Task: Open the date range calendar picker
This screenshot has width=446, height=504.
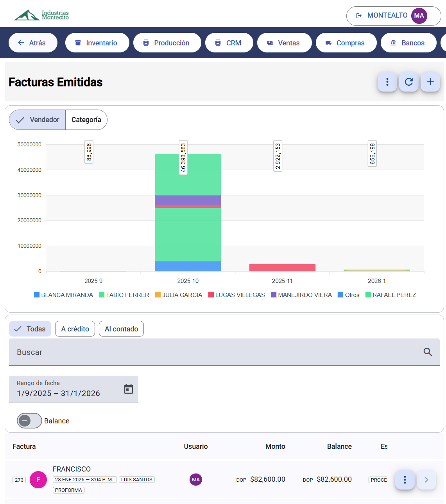Action: [128, 389]
